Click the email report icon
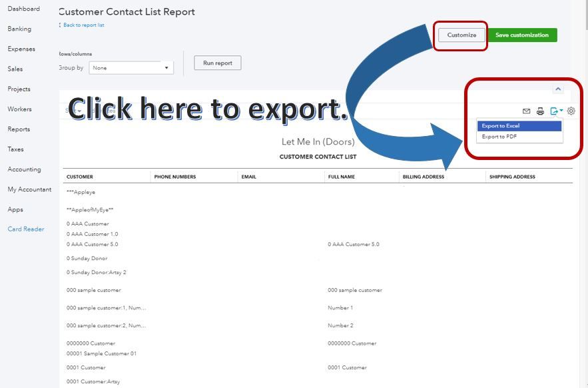 [x=525, y=111]
